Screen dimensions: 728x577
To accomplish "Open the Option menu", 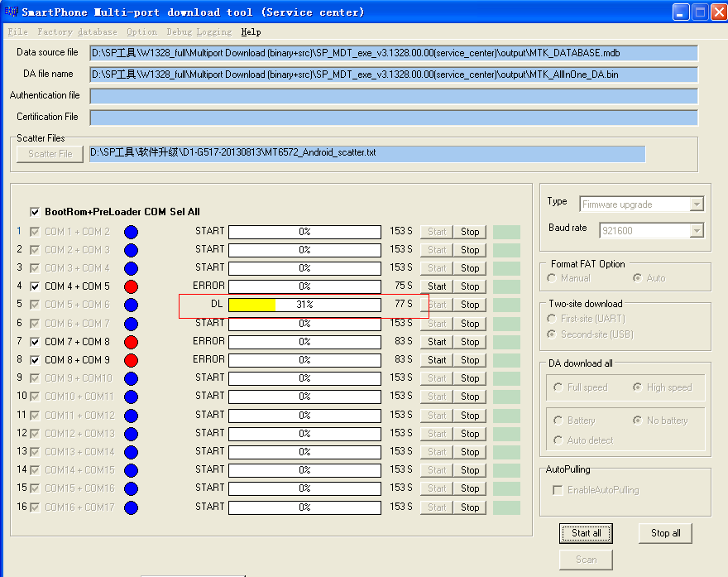I will (141, 31).
